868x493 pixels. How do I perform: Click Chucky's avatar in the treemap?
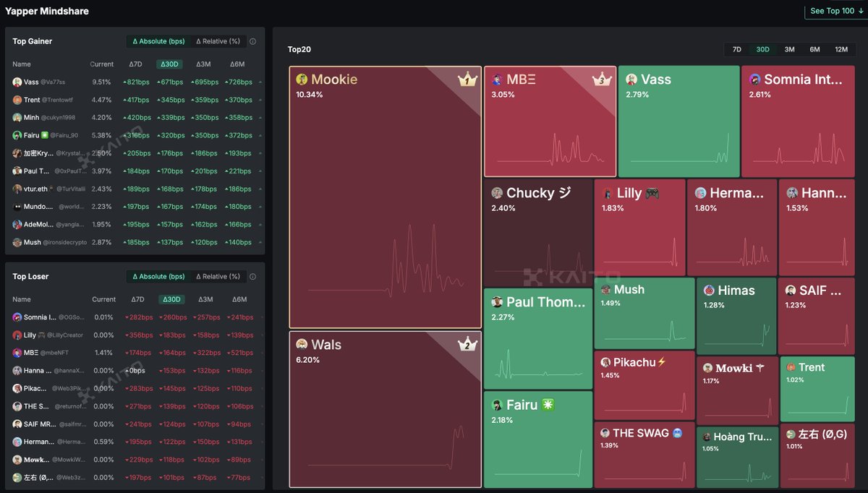[x=497, y=193]
